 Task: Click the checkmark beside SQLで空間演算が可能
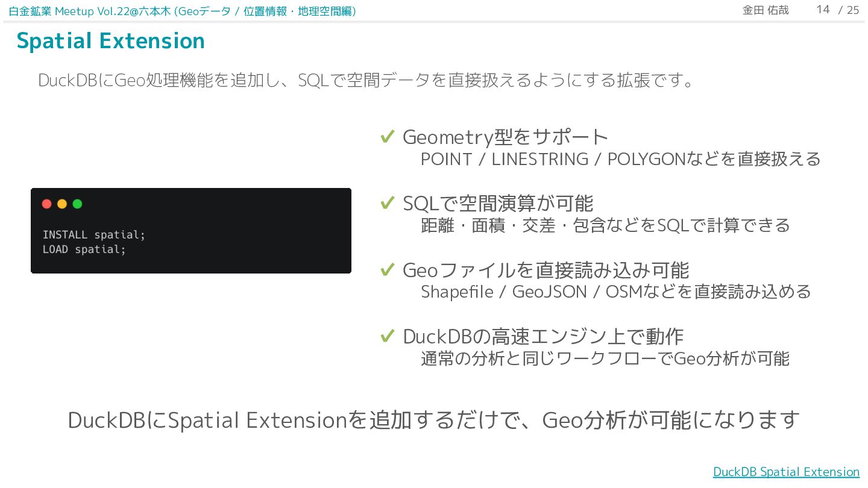[388, 203]
